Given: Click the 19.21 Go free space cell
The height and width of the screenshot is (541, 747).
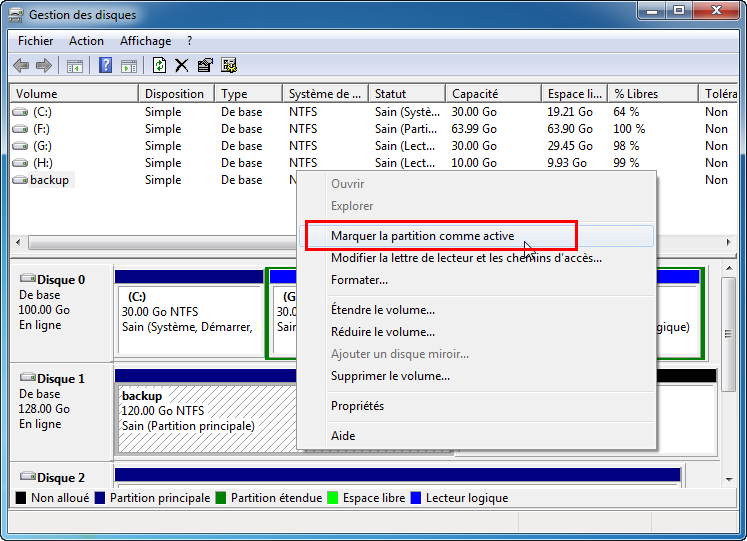Looking at the screenshot, I should click(x=570, y=112).
